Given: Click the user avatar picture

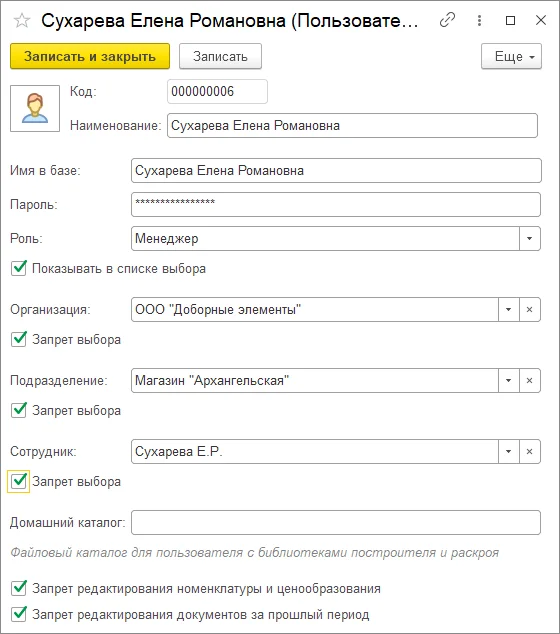Looking at the screenshot, I should (35, 108).
